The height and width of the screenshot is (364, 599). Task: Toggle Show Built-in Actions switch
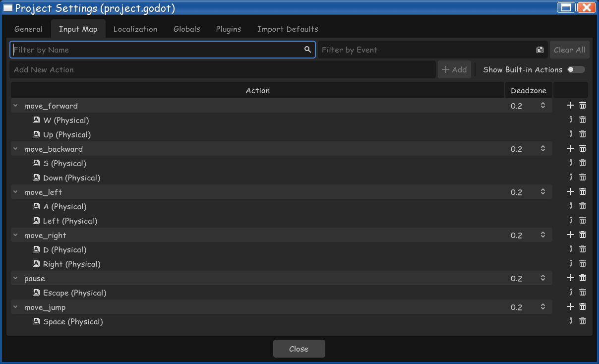[576, 69]
